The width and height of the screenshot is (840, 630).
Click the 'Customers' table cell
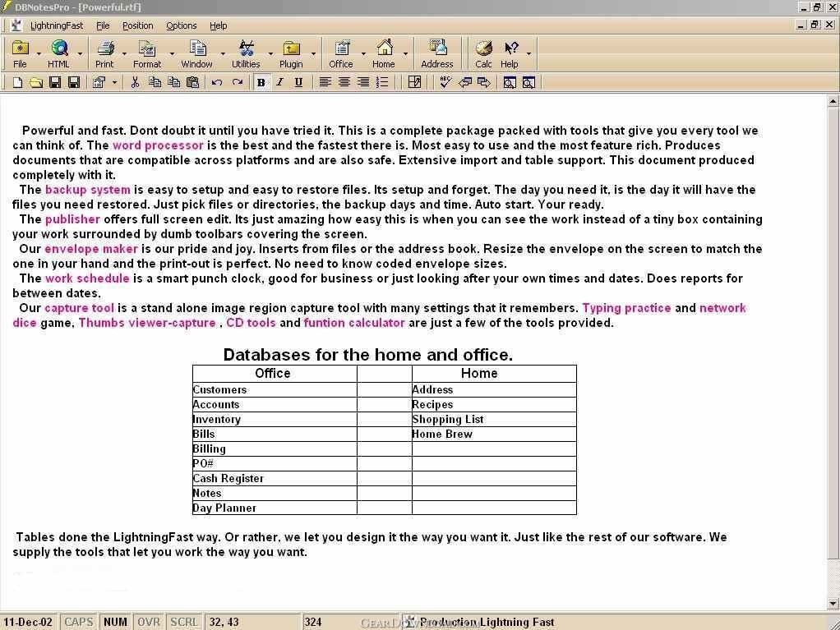click(275, 389)
